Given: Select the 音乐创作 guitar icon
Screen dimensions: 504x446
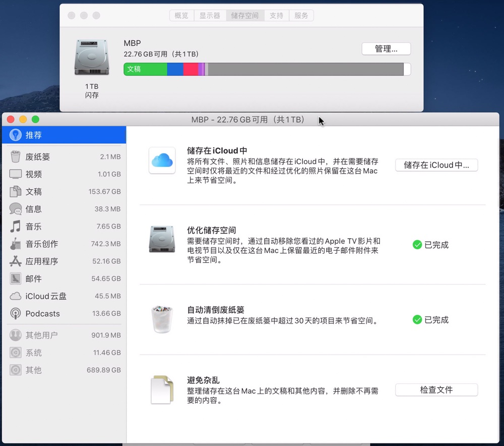Looking at the screenshot, I should click(x=16, y=244).
